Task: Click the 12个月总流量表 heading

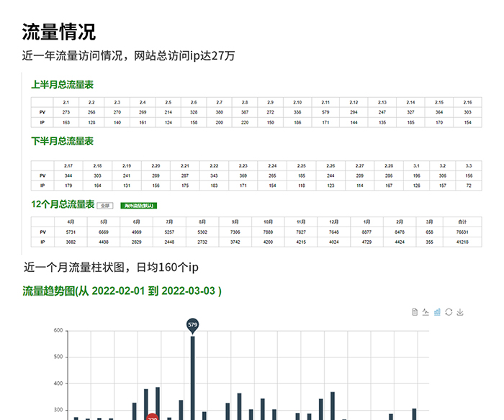Action: (63, 204)
